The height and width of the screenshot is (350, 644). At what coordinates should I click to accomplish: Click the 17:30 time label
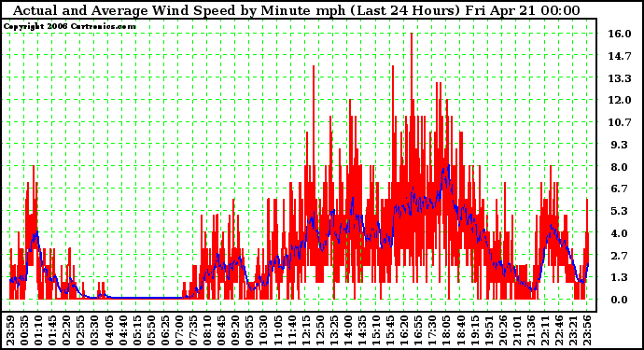[x=432, y=330]
